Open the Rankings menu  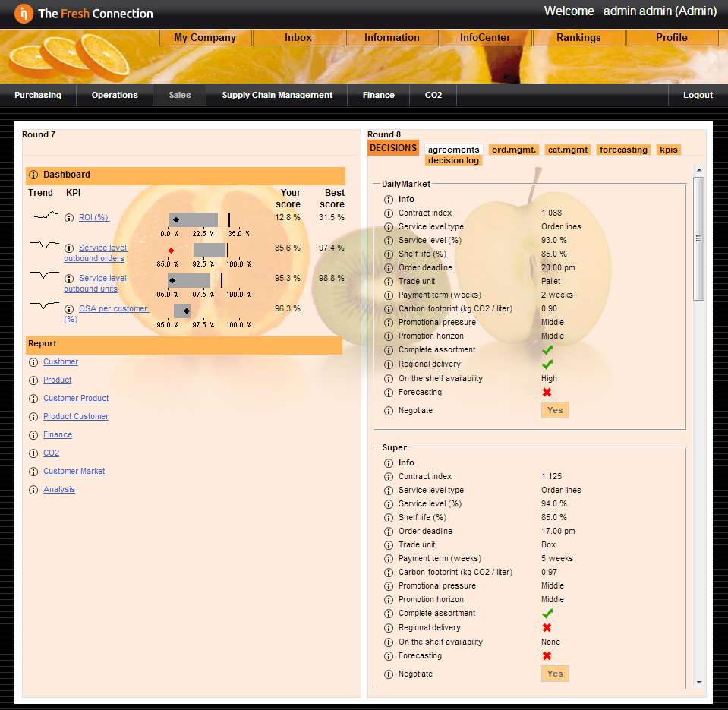(578, 38)
